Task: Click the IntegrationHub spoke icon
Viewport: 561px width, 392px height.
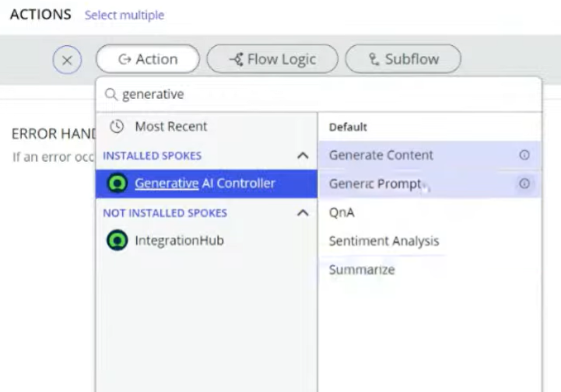Action: [x=117, y=240]
